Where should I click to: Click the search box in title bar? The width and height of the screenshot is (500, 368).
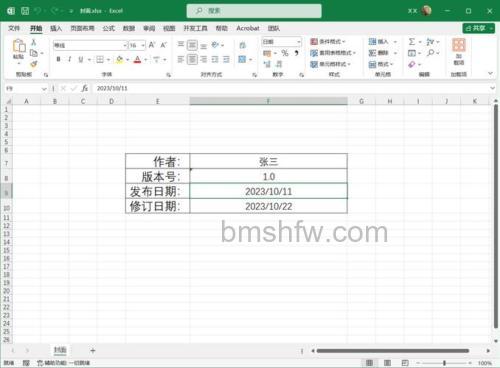point(254,11)
